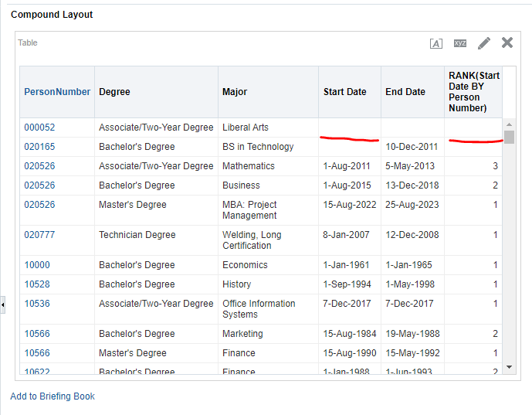Open person number 10536
The width and height of the screenshot is (532, 415).
pos(37,304)
